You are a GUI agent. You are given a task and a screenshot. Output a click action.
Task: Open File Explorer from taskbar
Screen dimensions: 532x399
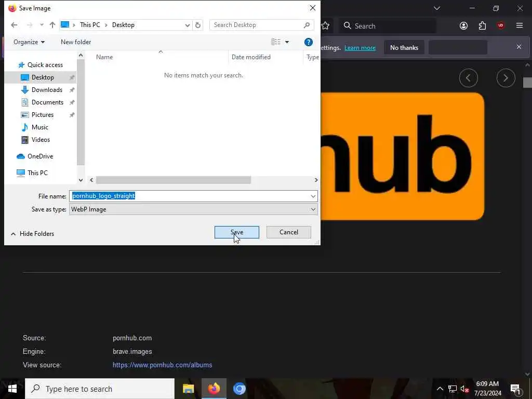[x=188, y=389]
